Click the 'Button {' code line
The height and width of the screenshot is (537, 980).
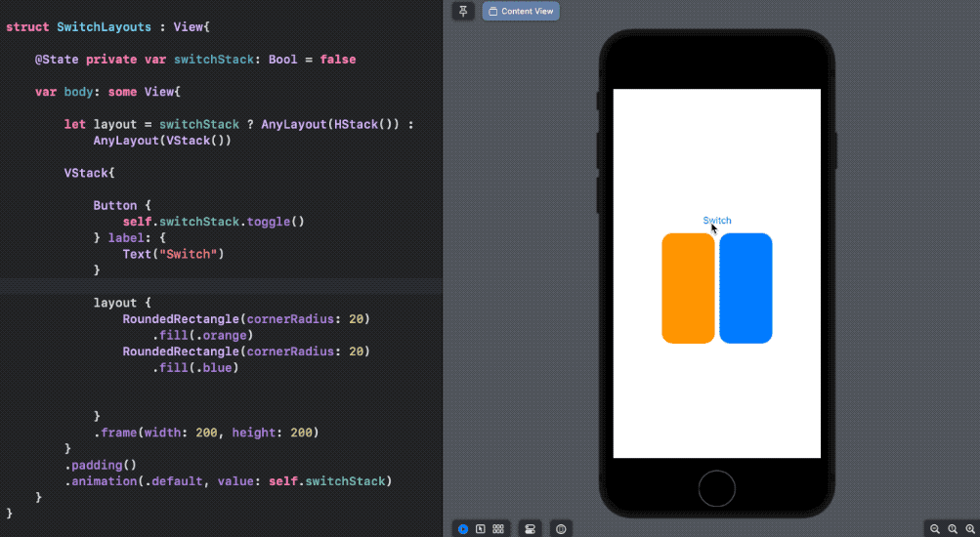pos(122,205)
